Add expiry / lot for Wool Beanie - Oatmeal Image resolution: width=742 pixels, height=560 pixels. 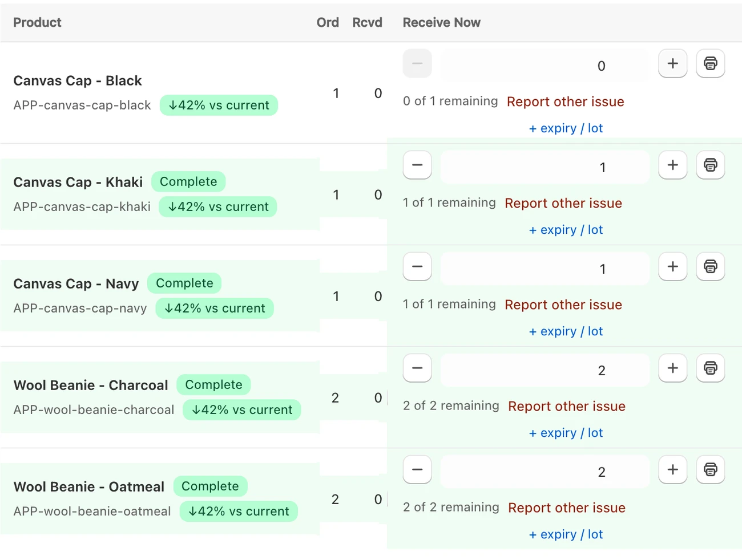click(566, 534)
